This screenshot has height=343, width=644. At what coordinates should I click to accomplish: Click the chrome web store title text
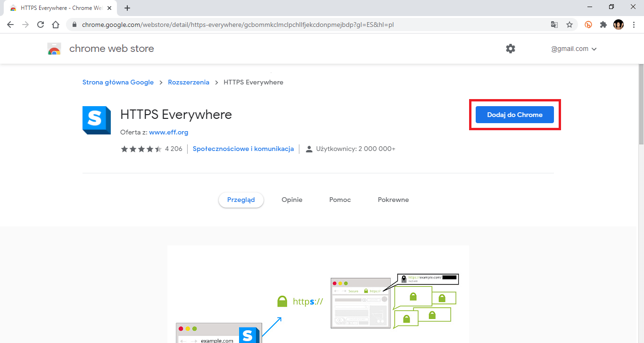(111, 49)
